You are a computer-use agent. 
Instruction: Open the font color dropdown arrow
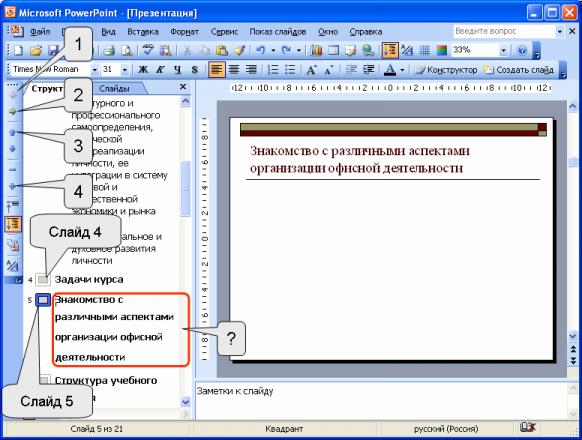point(402,70)
